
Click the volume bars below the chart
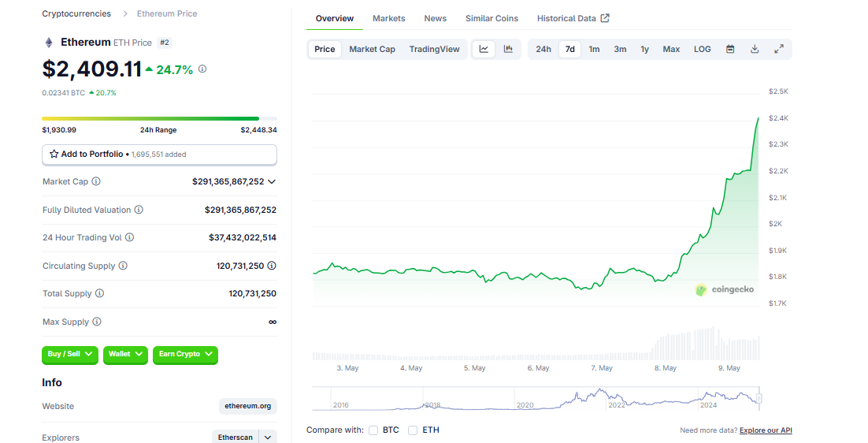[536, 344]
